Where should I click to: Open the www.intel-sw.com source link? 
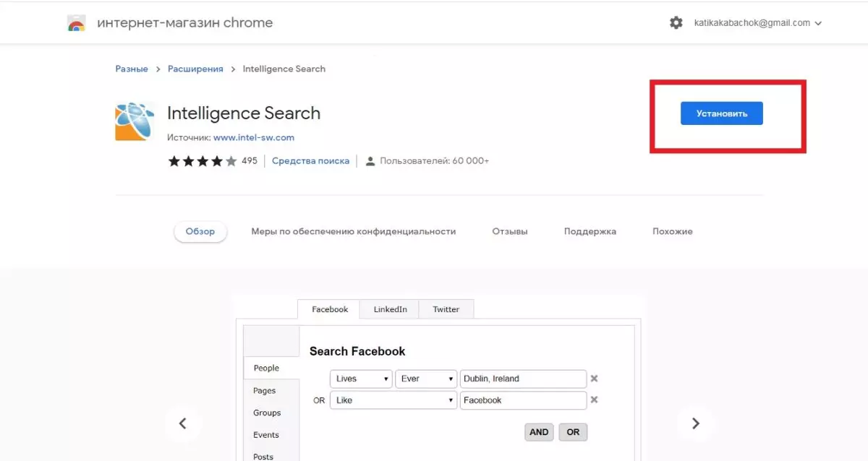point(254,137)
